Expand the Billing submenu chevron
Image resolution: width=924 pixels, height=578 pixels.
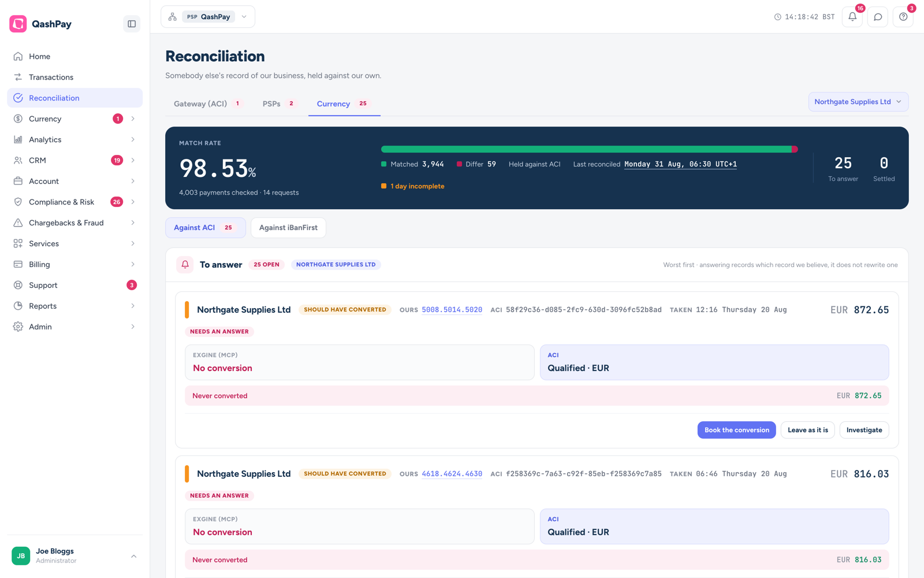click(x=133, y=264)
